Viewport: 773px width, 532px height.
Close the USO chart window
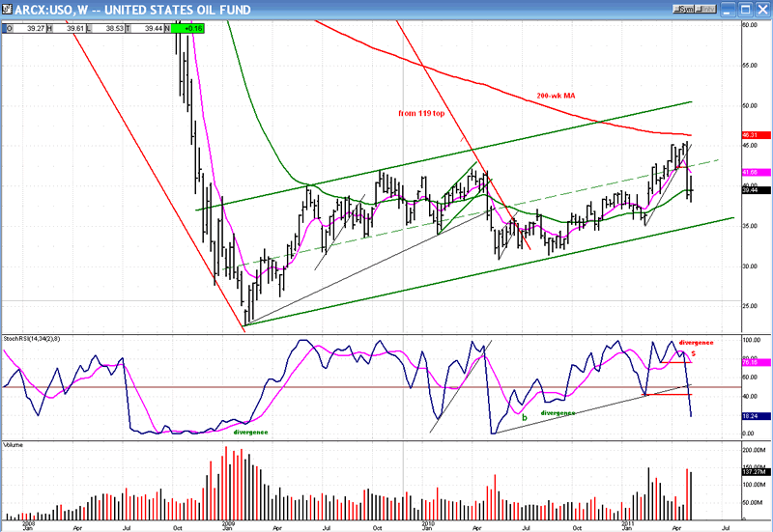[762, 10]
